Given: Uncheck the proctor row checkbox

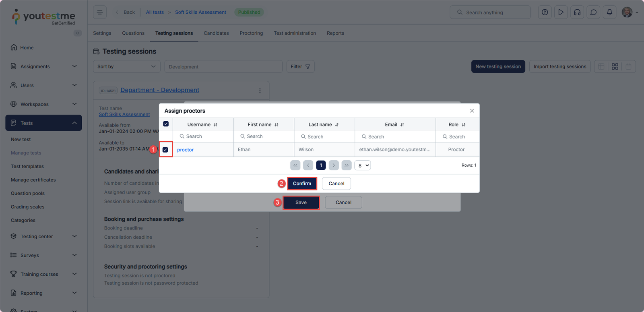Looking at the screenshot, I should tap(165, 150).
